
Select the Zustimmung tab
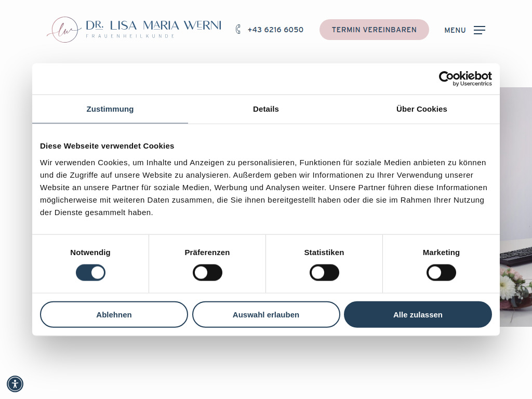(x=110, y=109)
